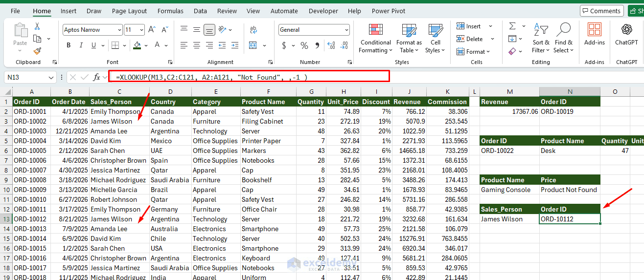
Task: Open the Name Box dropdown arrow
Action: click(x=51, y=77)
